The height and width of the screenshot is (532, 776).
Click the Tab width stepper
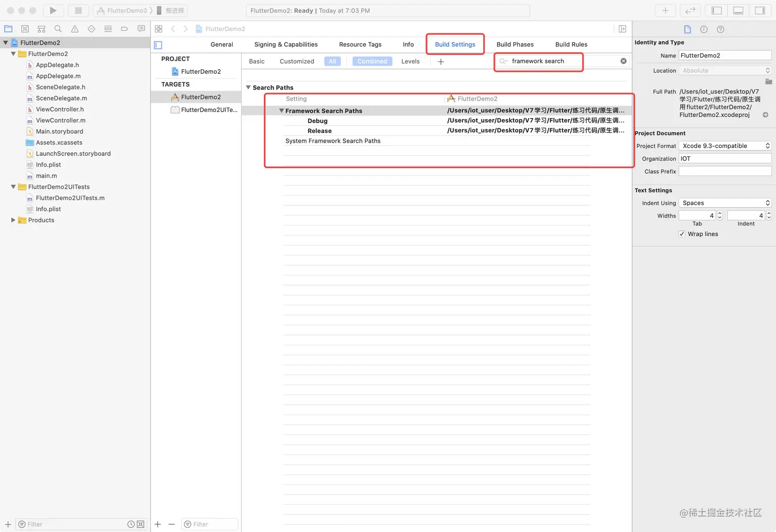pos(720,215)
